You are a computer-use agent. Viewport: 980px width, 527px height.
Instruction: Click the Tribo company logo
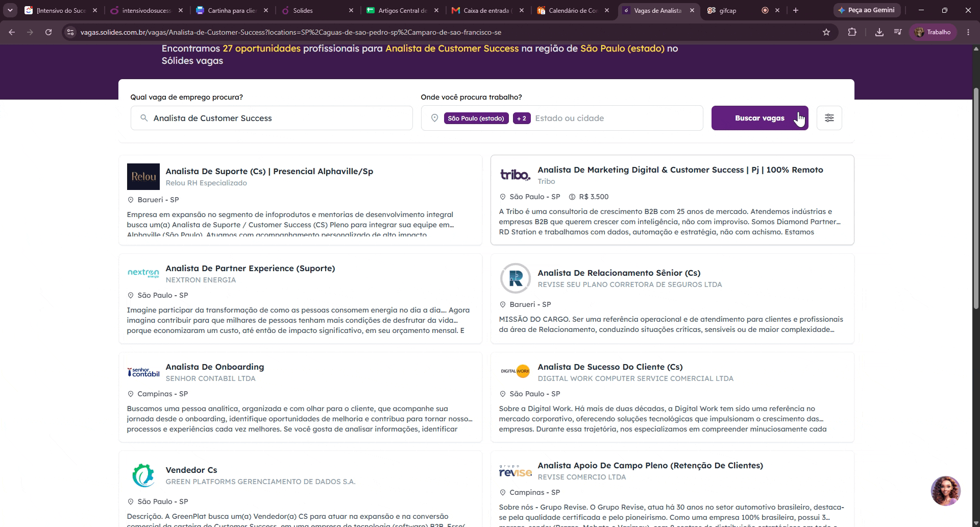click(x=515, y=175)
